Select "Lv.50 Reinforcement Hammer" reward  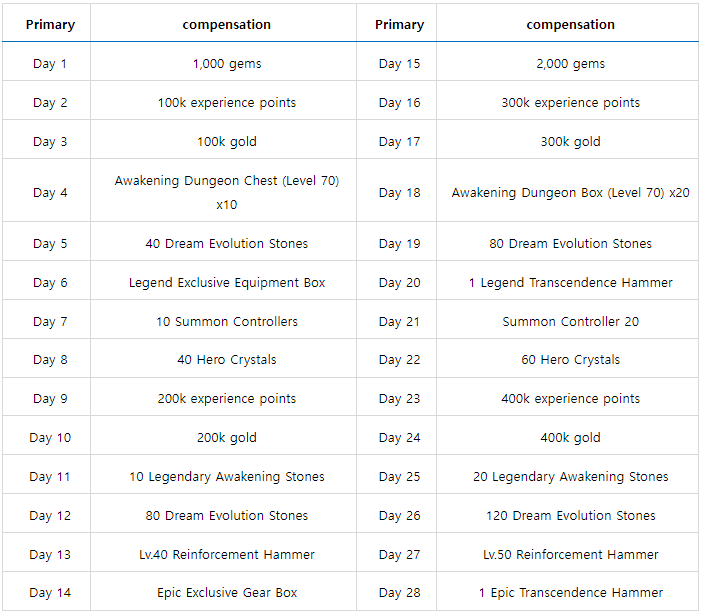coord(570,555)
